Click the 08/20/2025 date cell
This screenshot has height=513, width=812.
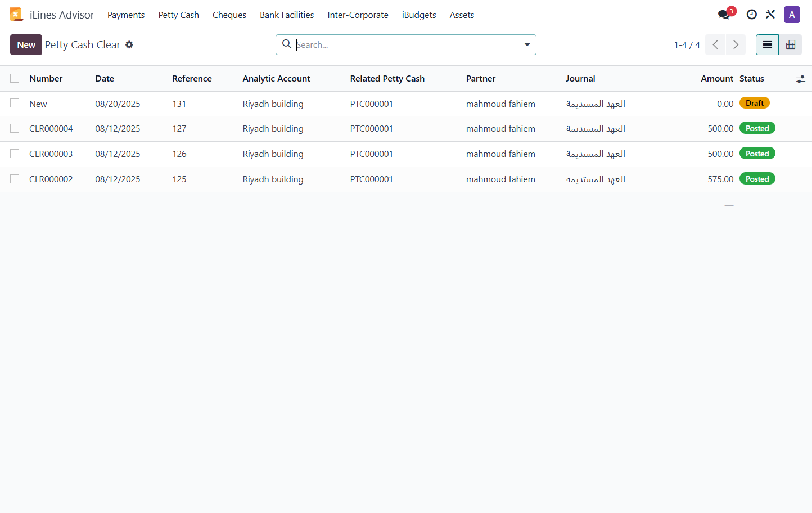tap(118, 104)
